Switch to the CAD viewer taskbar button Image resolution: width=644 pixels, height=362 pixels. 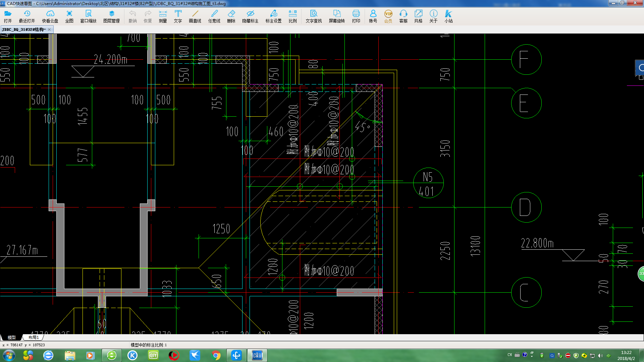coord(257,355)
